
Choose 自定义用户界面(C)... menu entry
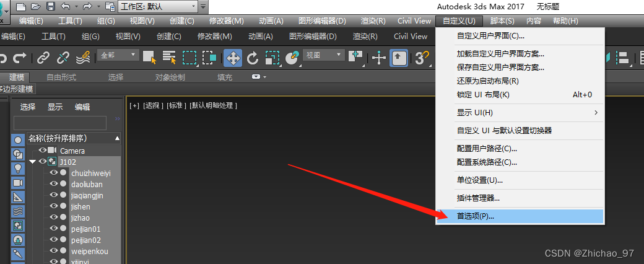519,36
